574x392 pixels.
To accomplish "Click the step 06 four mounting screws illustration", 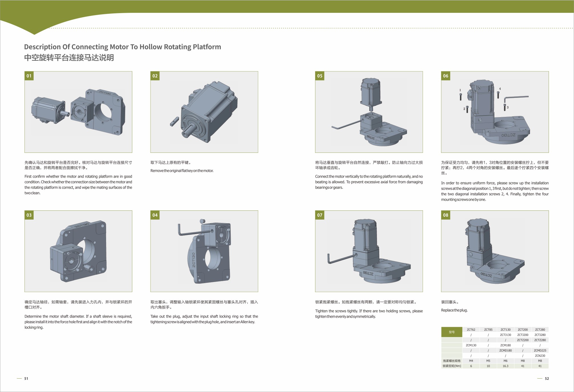I will (495, 112).
